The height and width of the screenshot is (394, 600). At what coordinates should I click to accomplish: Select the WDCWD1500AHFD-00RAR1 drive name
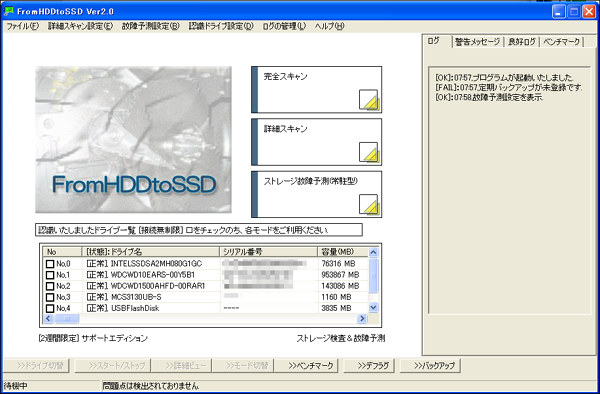pos(158,286)
